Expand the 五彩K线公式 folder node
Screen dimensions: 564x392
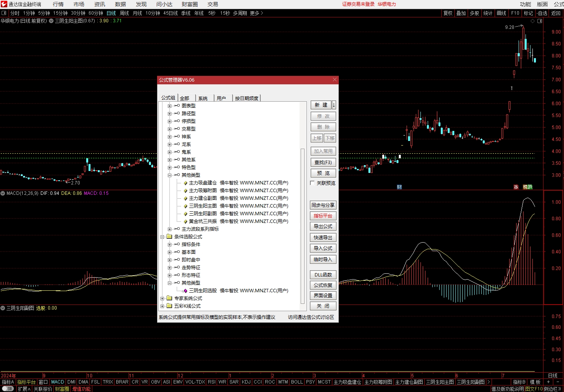click(x=162, y=306)
